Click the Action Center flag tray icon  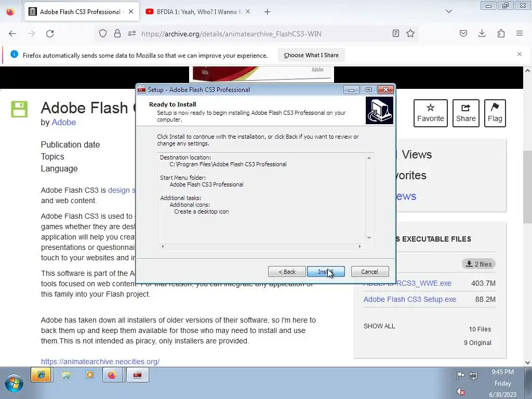[x=460, y=375]
